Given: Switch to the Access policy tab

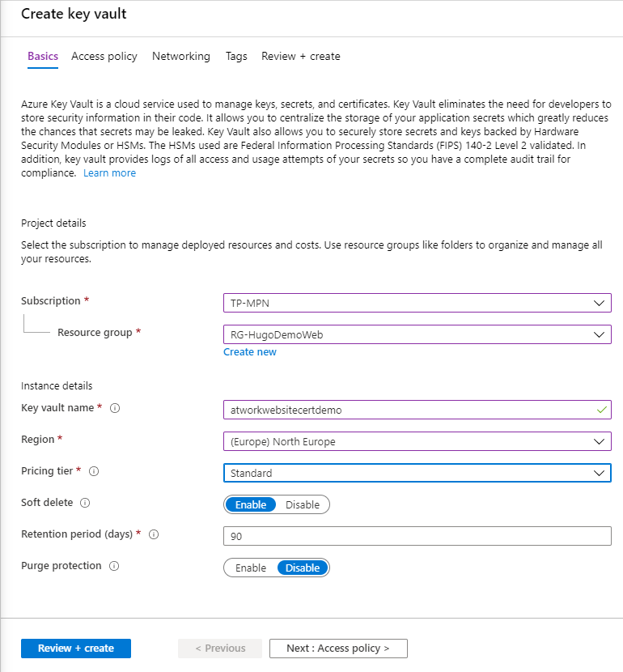Looking at the screenshot, I should [x=104, y=56].
